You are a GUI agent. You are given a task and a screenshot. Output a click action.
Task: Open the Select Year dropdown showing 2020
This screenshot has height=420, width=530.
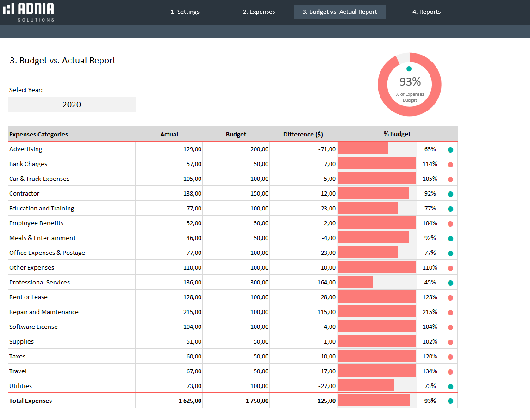pos(72,105)
